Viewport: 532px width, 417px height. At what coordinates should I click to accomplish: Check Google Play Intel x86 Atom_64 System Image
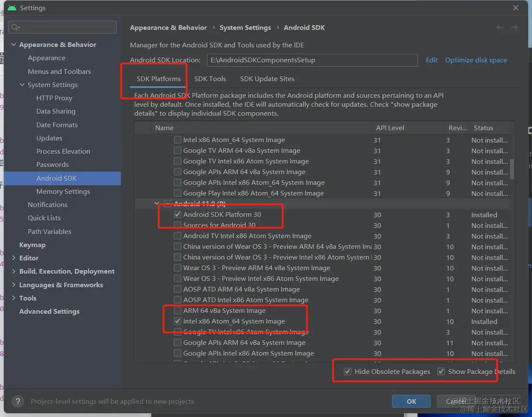(x=177, y=193)
